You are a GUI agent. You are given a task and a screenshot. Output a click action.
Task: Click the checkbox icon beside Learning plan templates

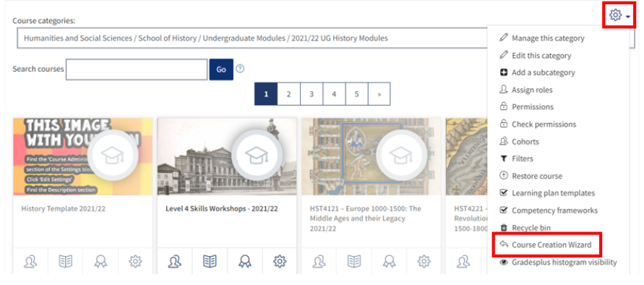pos(504,193)
